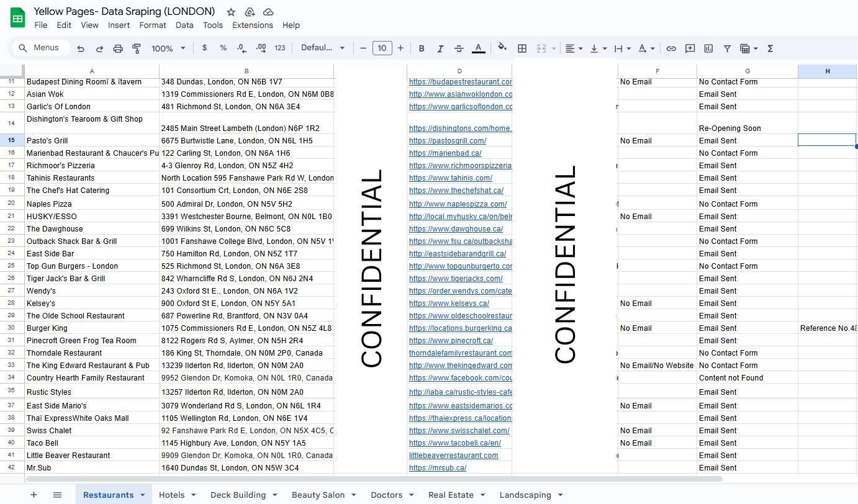Viewport: 858px width, 504px height.
Task: Follow the marienbad.ca hyperlink
Action: click(x=445, y=153)
